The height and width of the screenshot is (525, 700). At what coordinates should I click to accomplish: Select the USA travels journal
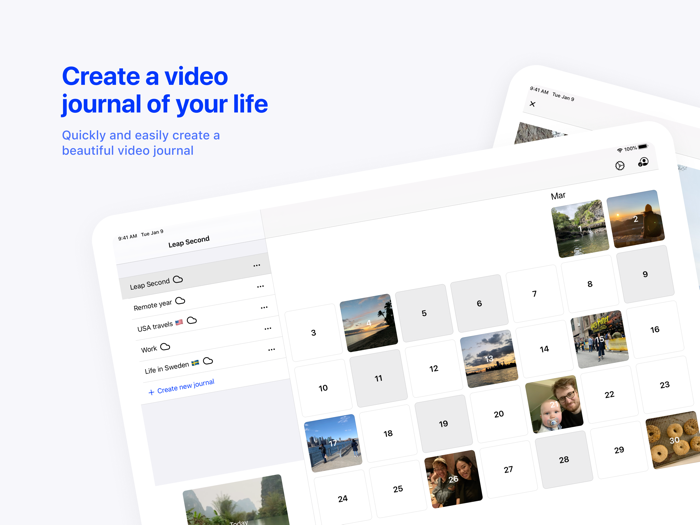tap(202, 319)
